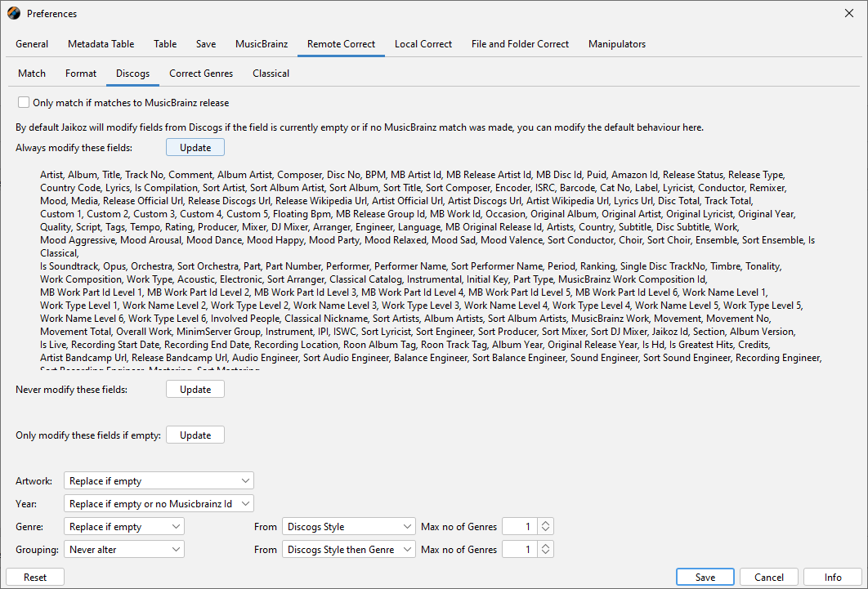Click the Grouping row Max no of Genres field
Image resolution: width=868 pixels, height=589 pixels.
click(x=519, y=550)
